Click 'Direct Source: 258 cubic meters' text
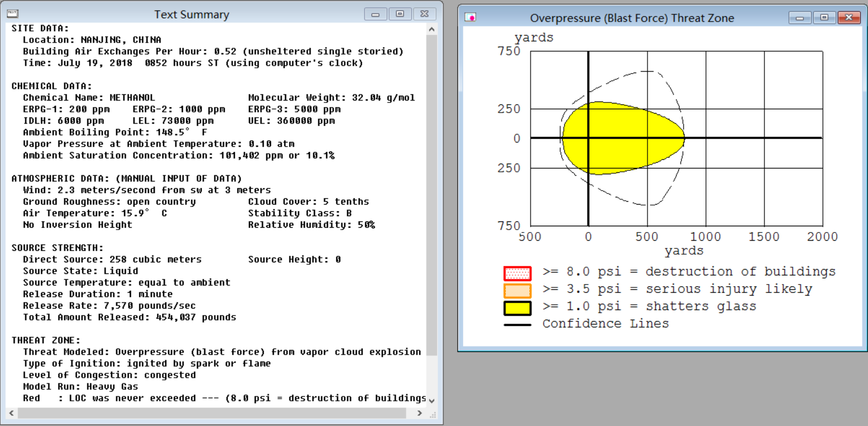Screen dimensions: 868x426 coord(112,259)
